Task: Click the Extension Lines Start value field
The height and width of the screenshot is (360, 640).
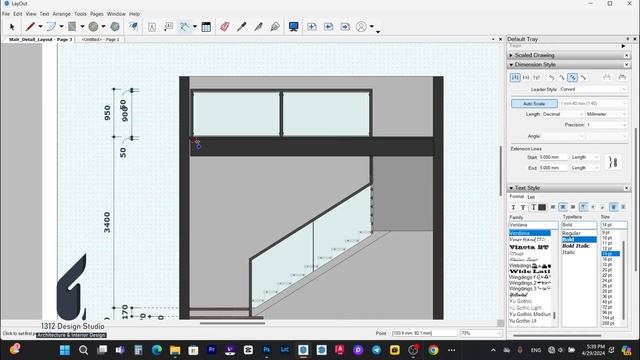Action: click(x=553, y=157)
